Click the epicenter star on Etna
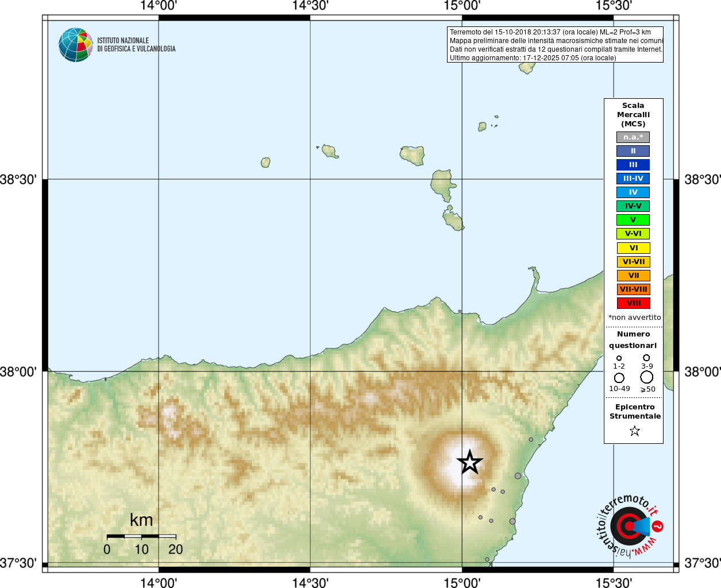The width and height of the screenshot is (721, 588). click(470, 462)
